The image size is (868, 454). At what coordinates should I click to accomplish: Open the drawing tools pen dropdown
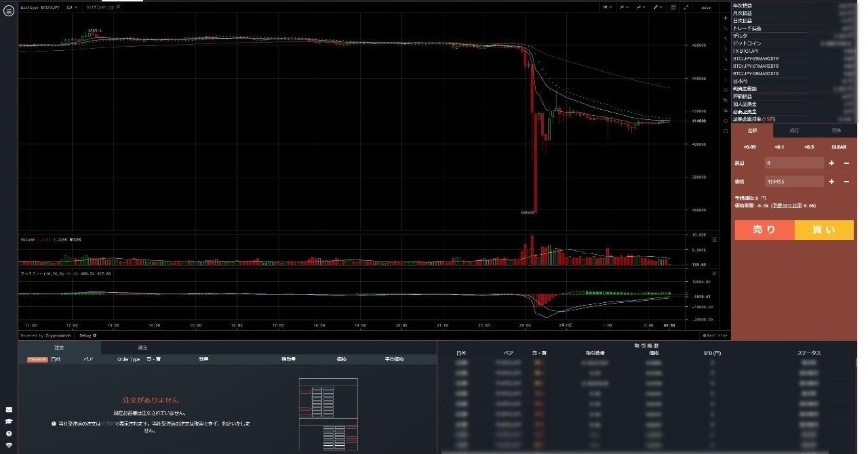click(x=658, y=7)
